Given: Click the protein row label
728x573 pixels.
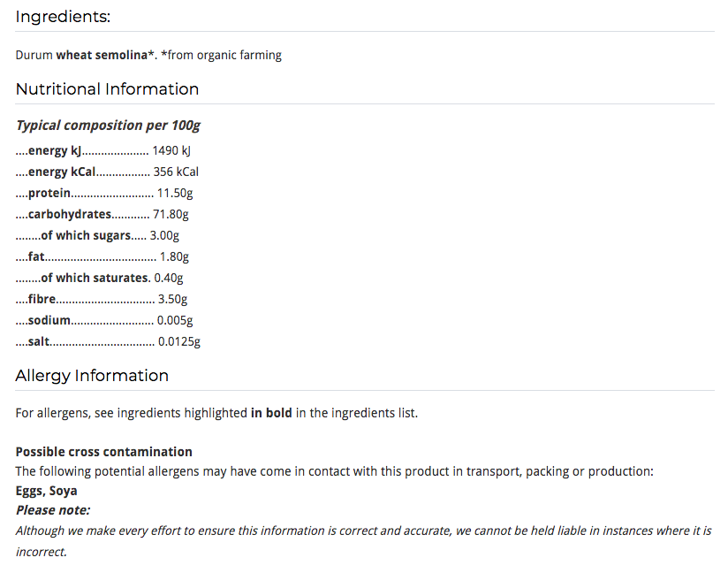Looking at the screenshot, I should point(49,193).
